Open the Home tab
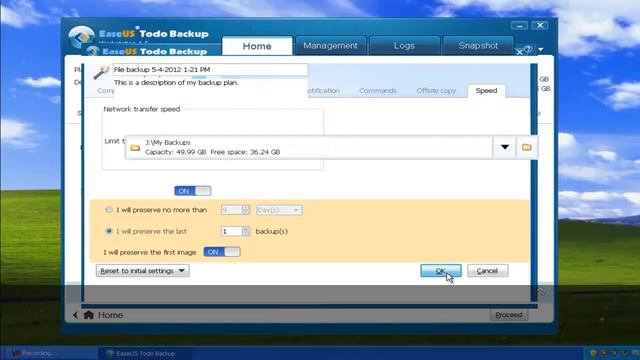This screenshot has width=640, height=360. click(257, 46)
